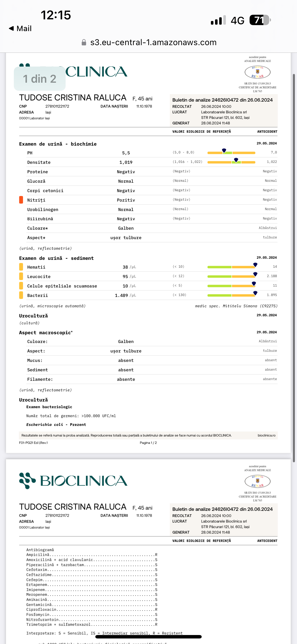Tap the red flag beside Nitriți
This screenshot has width=297, height=644.
click(x=21, y=200)
